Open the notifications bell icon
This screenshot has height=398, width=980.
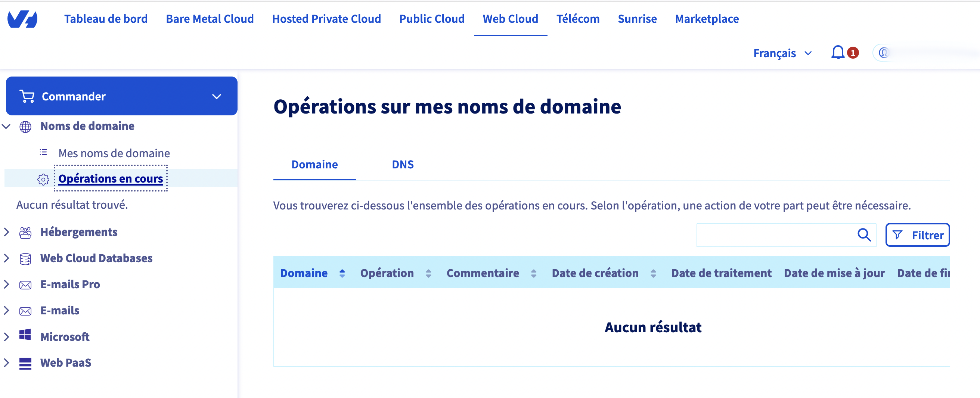837,53
